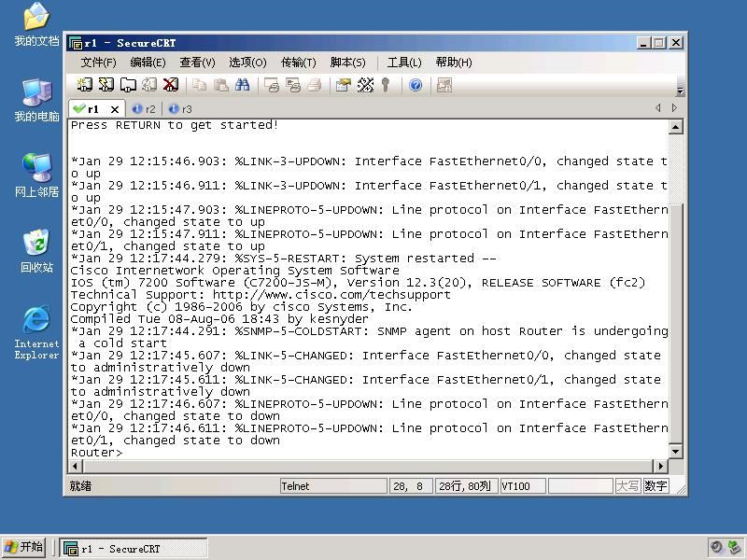The width and height of the screenshot is (747, 560).
Task: Open the 文件(F) menu
Action: 98,63
